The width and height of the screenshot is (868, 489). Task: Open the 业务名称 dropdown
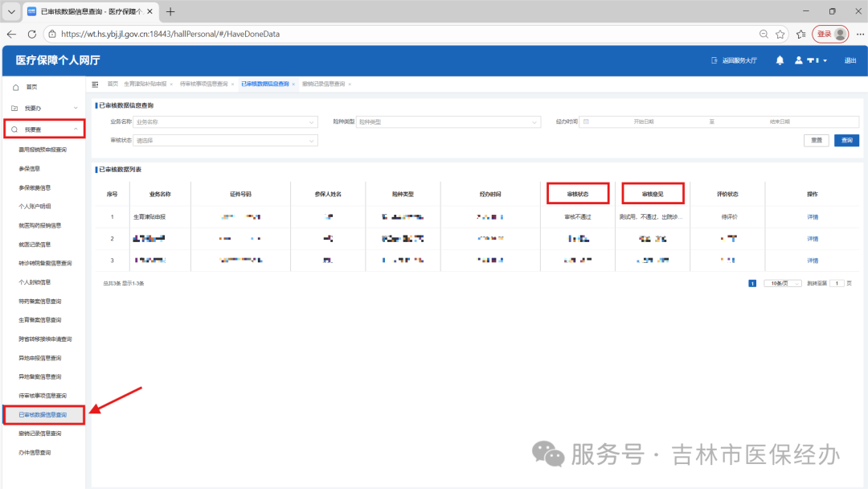tap(226, 122)
